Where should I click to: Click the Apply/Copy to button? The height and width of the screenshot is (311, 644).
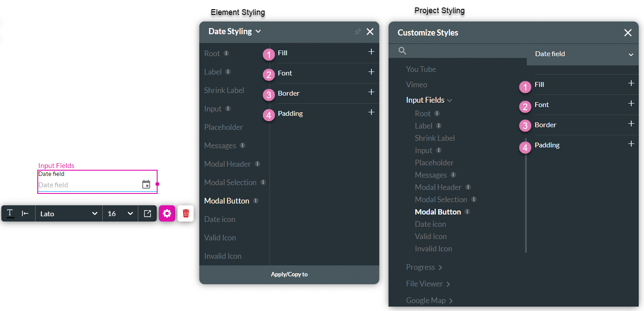(289, 274)
